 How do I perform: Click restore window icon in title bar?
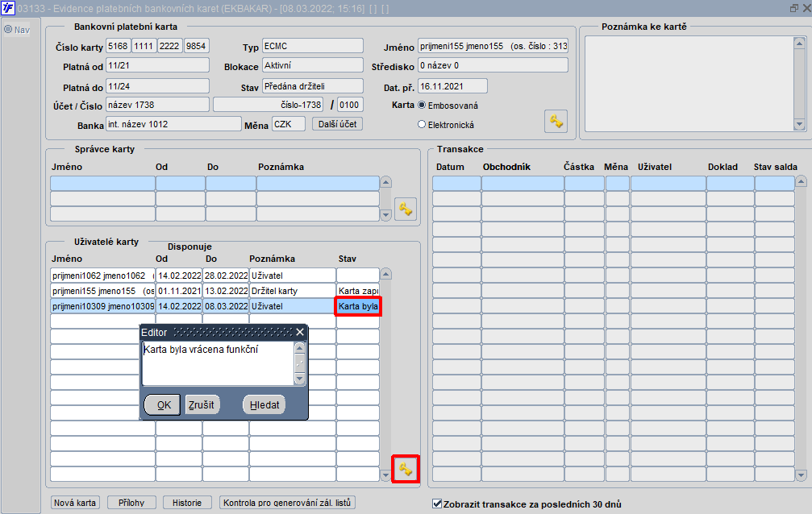click(x=794, y=8)
